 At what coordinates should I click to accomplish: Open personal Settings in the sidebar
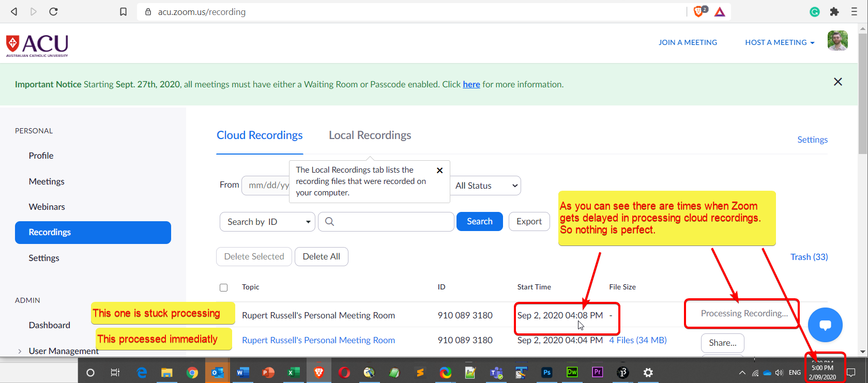(x=44, y=258)
